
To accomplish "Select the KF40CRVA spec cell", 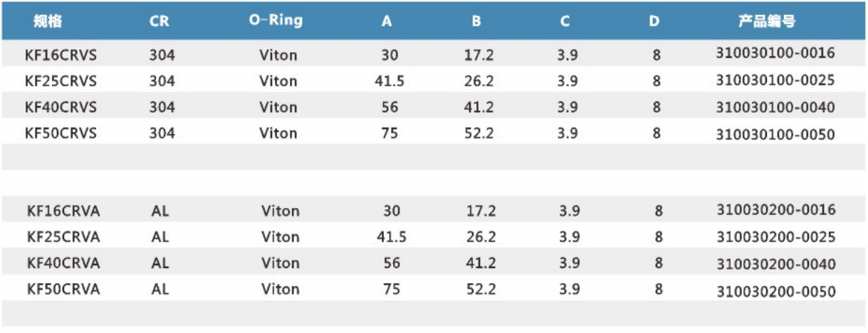I will [63, 263].
